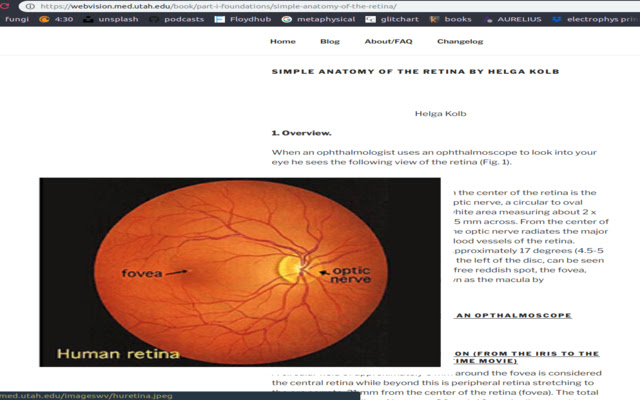This screenshot has width=640, height=400.
Task: Follow the 'AN OPTHALMOSCOPE' link
Action: tap(513, 315)
